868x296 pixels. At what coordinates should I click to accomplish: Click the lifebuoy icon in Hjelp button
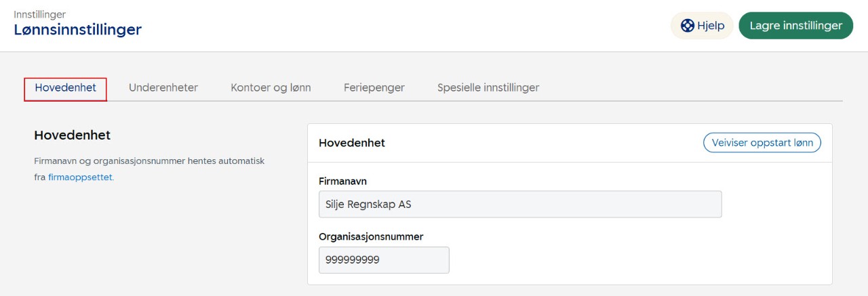688,26
